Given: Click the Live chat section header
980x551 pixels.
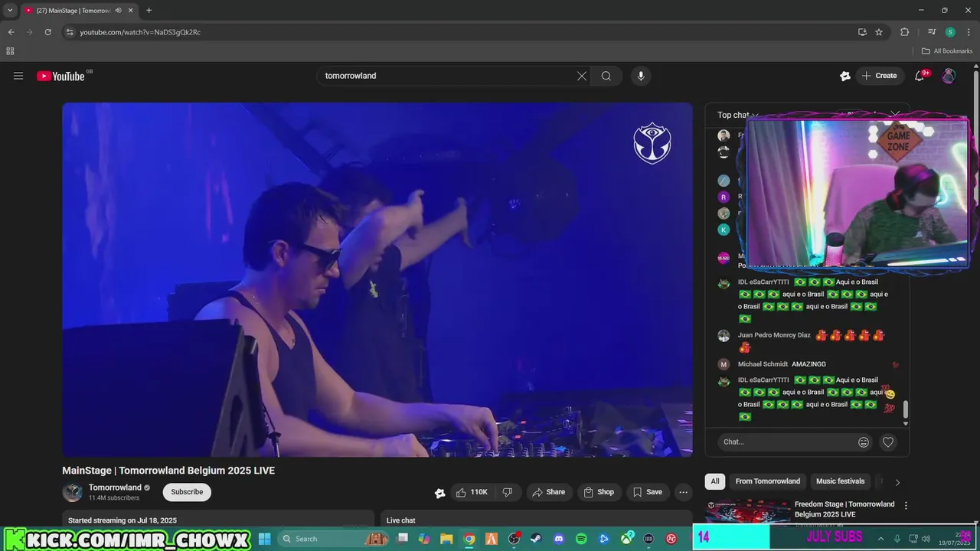Looking at the screenshot, I should pyautogui.click(x=401, y=520).
